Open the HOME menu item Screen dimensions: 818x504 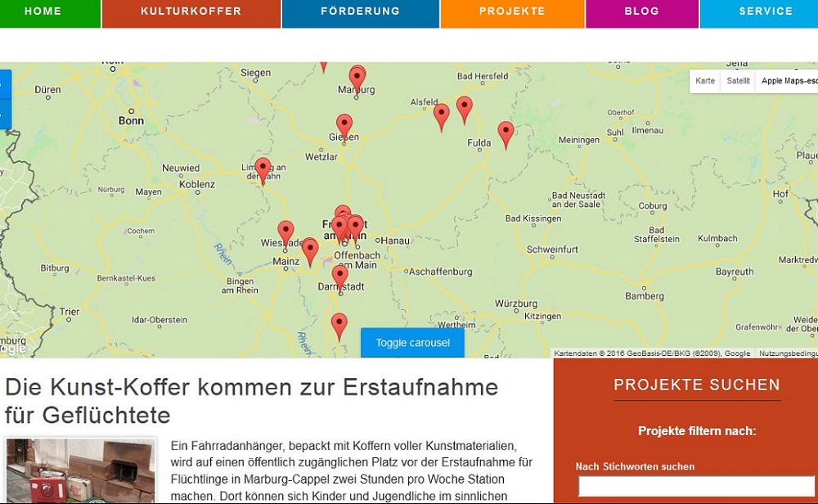pos(50,12)
